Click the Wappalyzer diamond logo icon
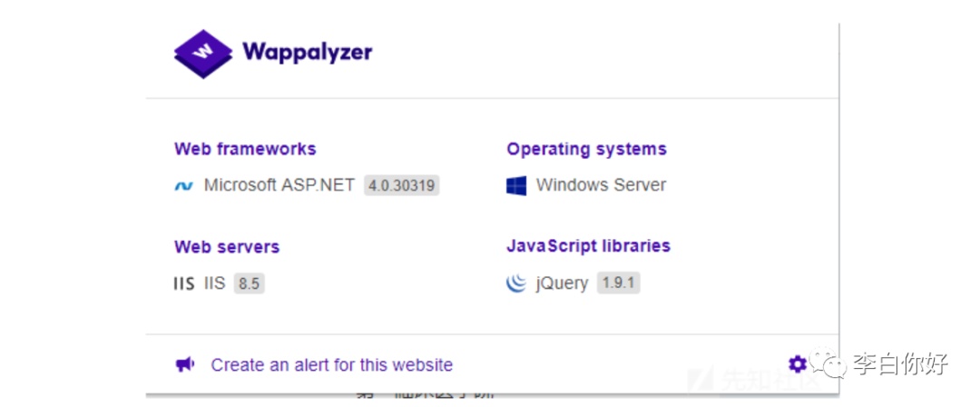This screenshot has width=980, height=407. 202,54
